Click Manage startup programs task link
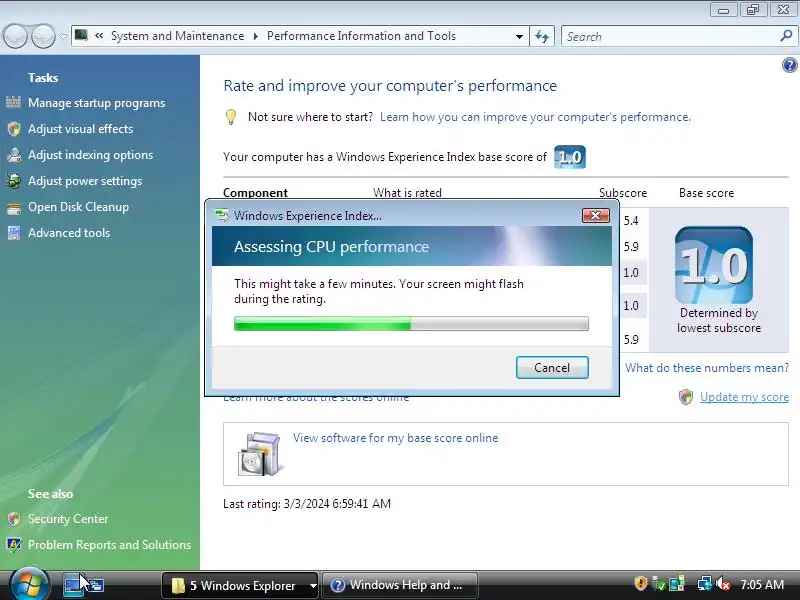This screenshot has height=600, width=800. [x=96, y=103]
